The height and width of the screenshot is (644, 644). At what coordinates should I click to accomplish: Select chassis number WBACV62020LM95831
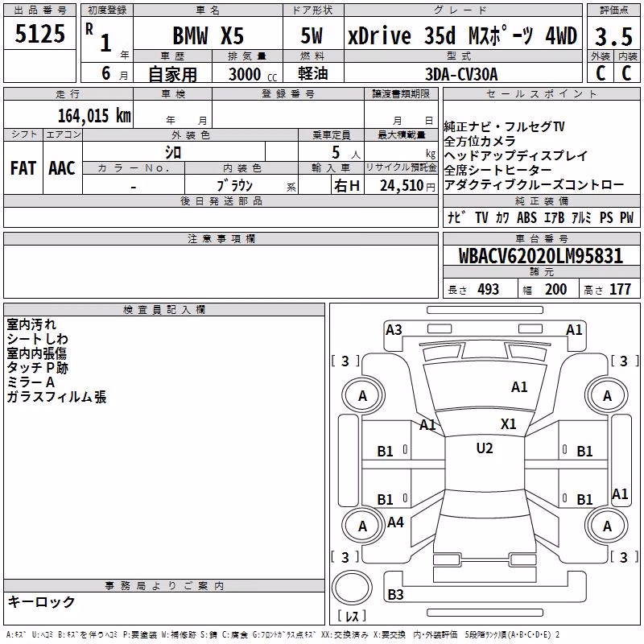click(x=541, y=256)
